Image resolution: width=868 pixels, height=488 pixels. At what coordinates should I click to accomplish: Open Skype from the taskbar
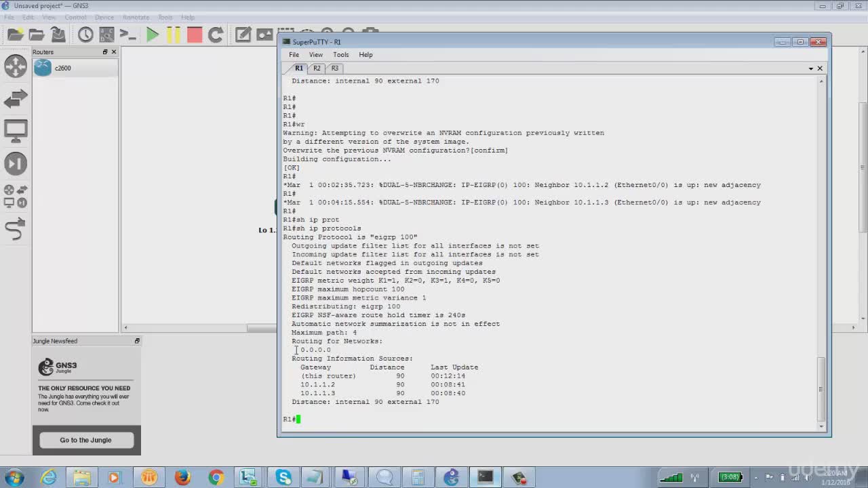283,477
